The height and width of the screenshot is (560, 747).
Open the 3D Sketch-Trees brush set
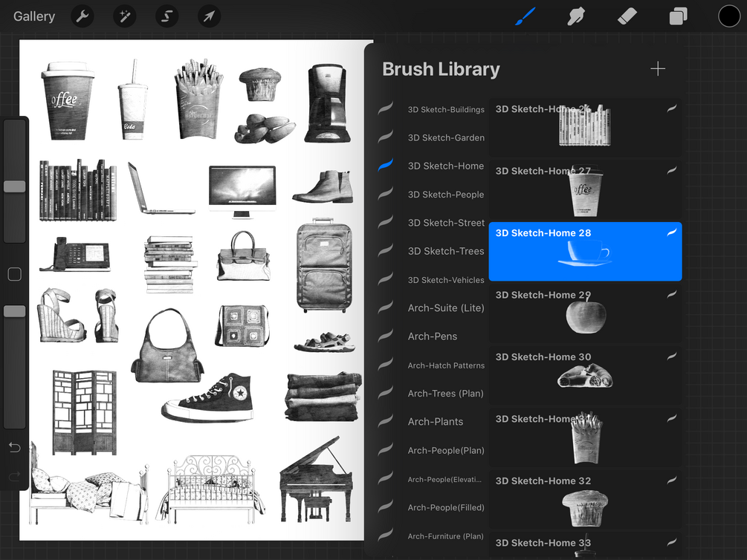coord(445,252)
